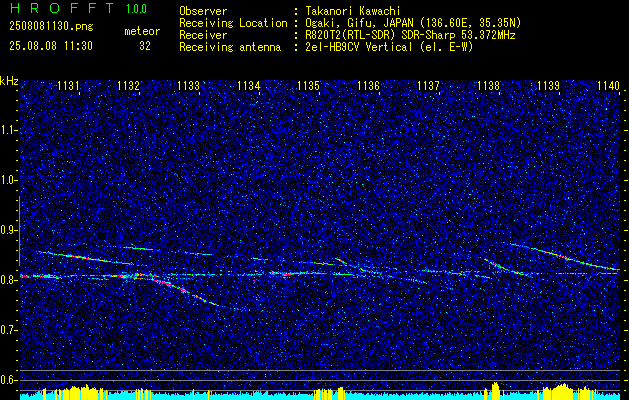Click the HROFFT program title text
Screen dimensions: 629x400
click(62, 8)
